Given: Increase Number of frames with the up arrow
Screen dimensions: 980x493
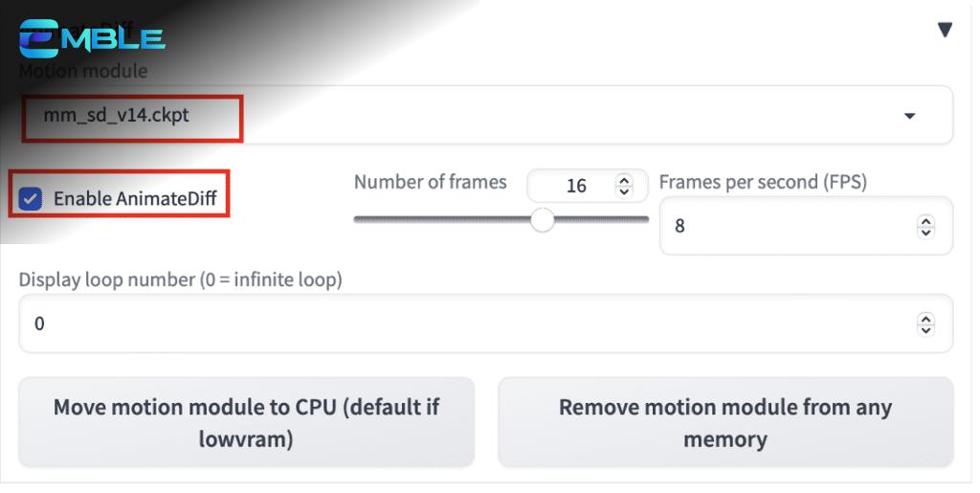Looking at the screenshot, I should click(624, 180).
